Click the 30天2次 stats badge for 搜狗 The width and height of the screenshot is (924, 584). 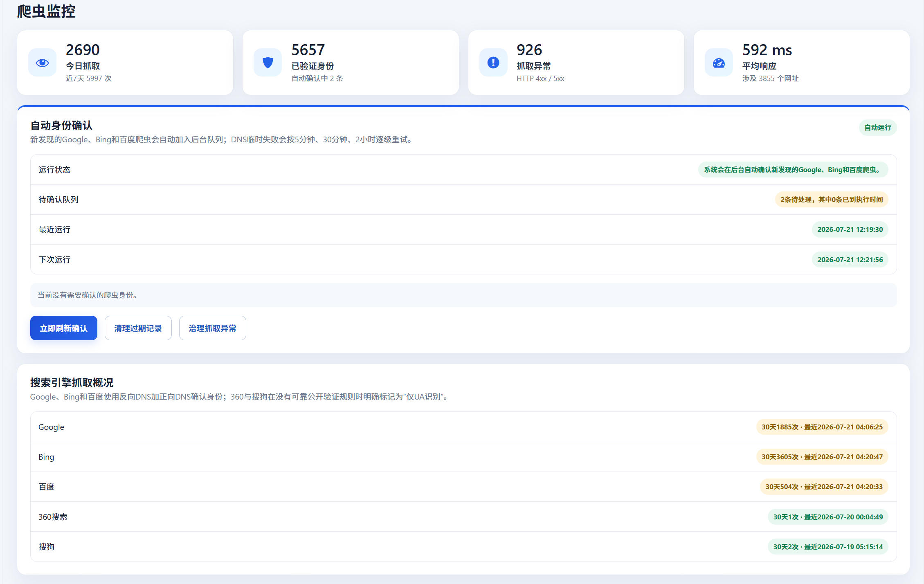[x=828, y=547]
